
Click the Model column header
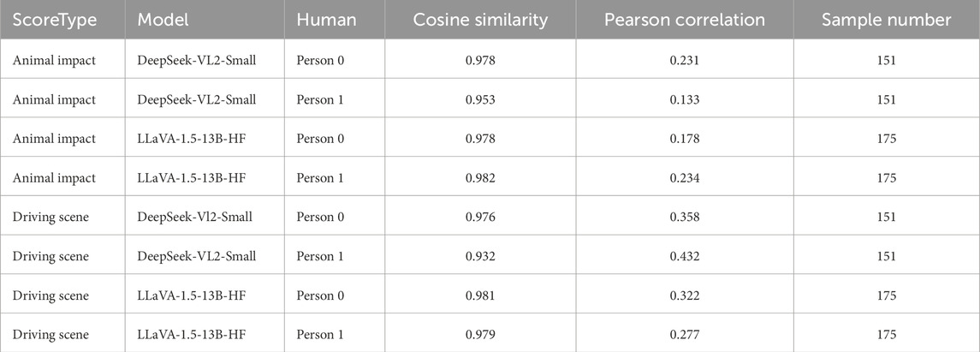pos(163,19)
